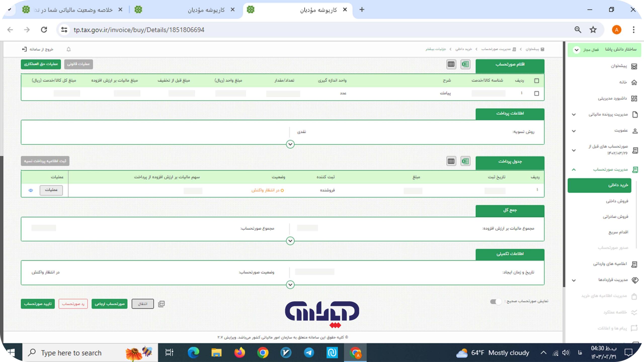Open the Telegram app in the taskbar

pyautogui.click(x=309, y=353)
